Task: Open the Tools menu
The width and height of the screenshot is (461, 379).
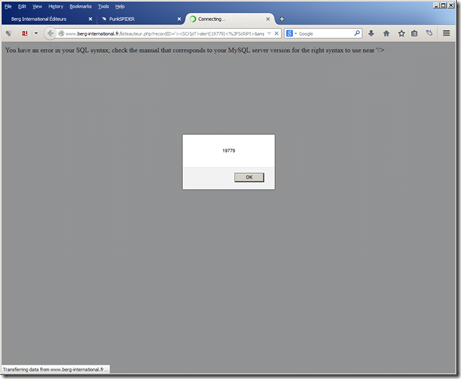Action: coord(103,6)
